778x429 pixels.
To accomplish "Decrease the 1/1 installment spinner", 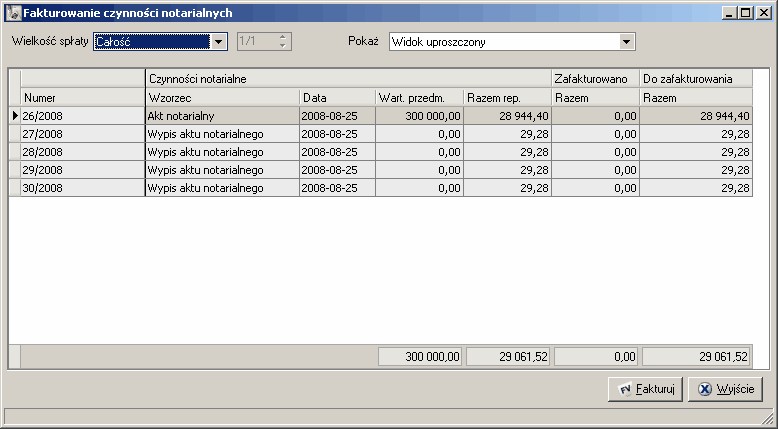I will pos(283,46).
